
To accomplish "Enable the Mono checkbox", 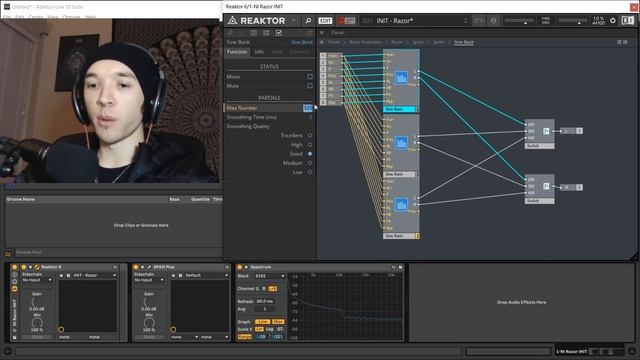I will point(310,77).
